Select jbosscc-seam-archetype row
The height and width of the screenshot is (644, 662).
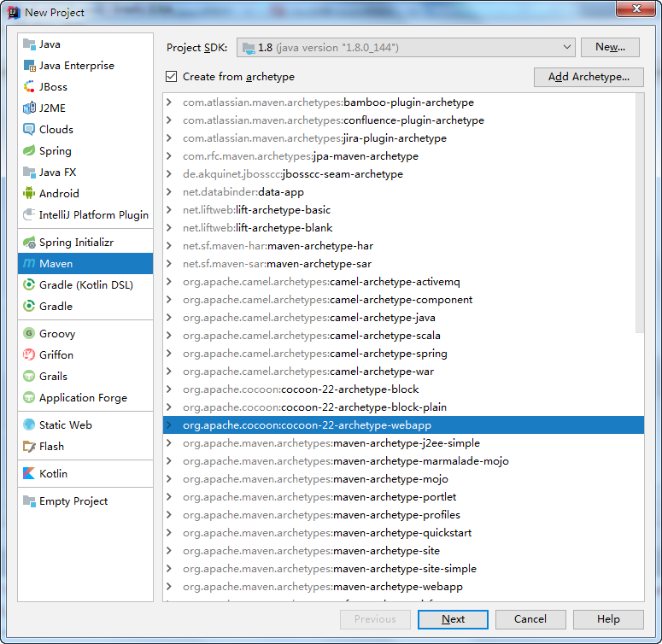403,174
